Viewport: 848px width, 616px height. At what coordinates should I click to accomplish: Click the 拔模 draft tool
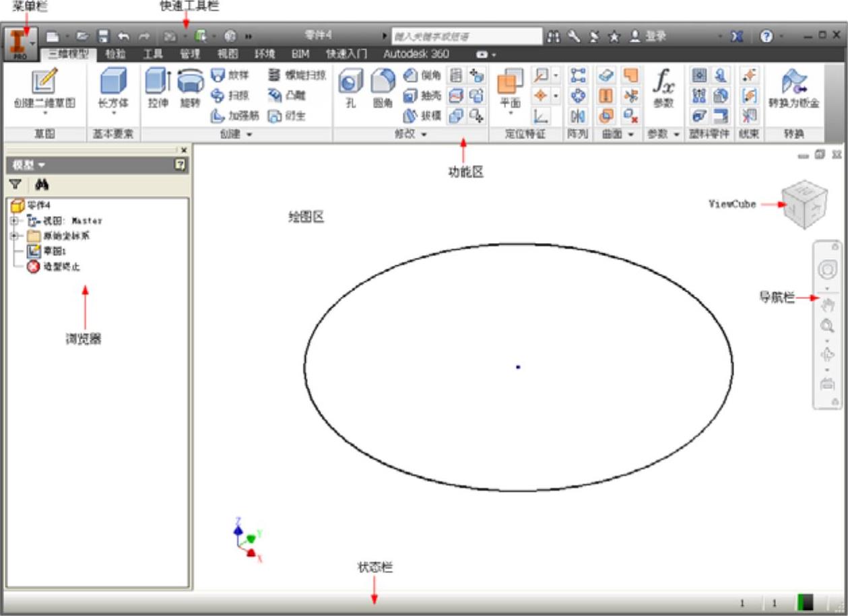(x=422, y=116)
